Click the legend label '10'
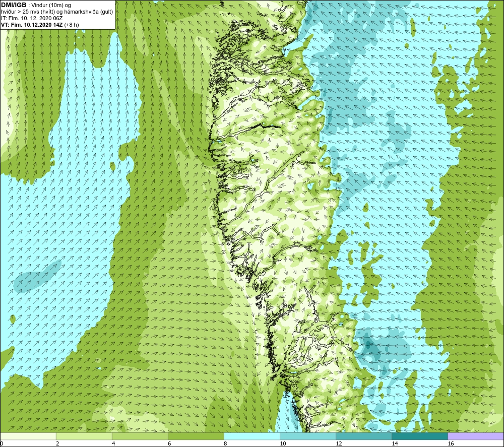 283,444
